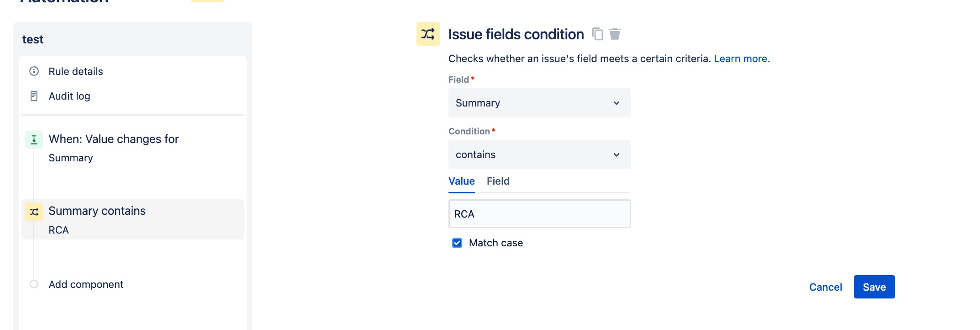Click the green trigger icon beside When component
The image size is (980, 330).
click(x=34, y=139)
